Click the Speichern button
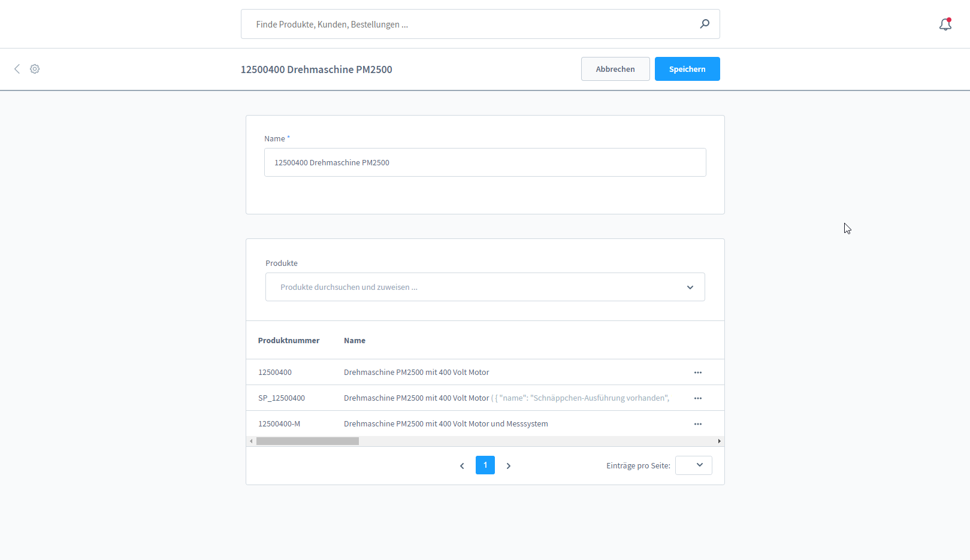Screen dimensions: 970x560 (x=687, y=69)
